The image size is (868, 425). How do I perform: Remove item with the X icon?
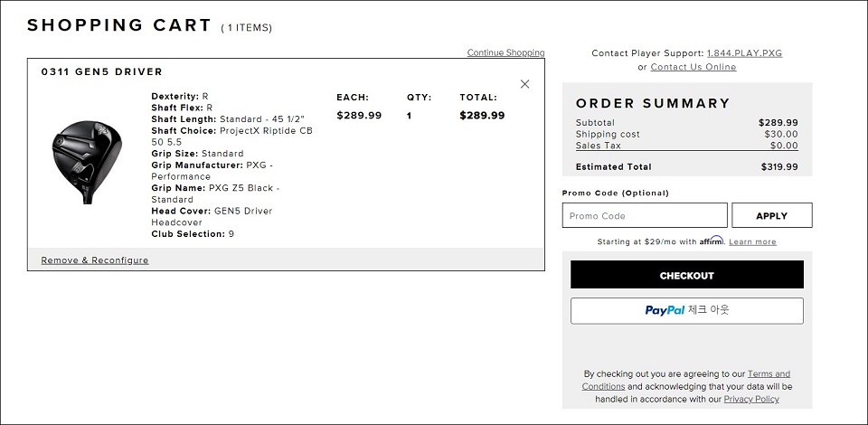coord(524,84)
